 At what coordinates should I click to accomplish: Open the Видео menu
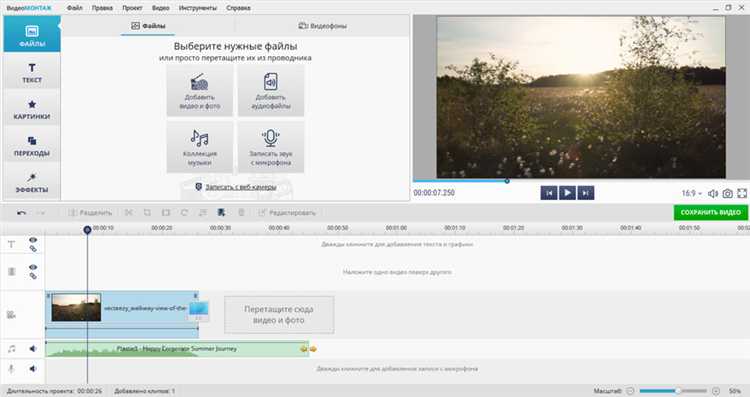click(161, 8)
